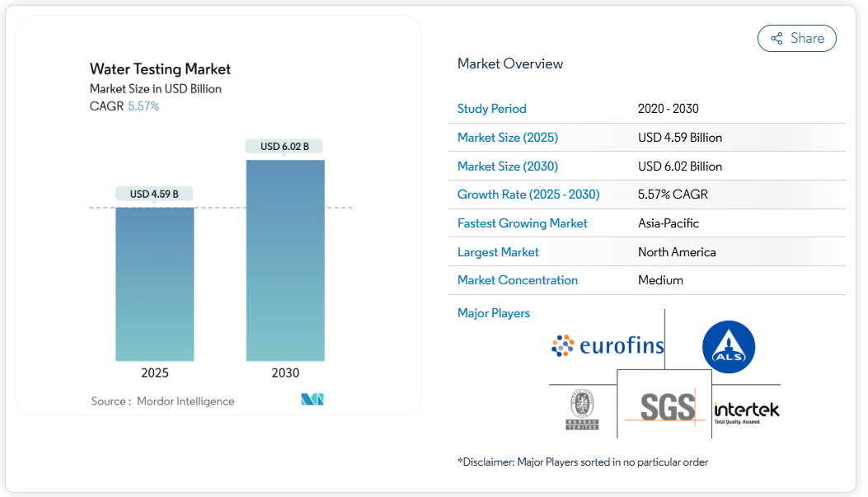Click the 2025 market size bar
868x497 pixels.
(x=155, y=284)
